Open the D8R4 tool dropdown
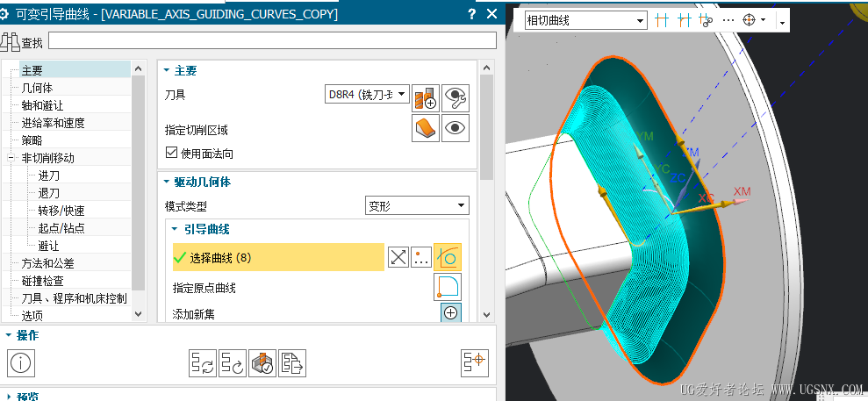868x401 pixels. 367,95
